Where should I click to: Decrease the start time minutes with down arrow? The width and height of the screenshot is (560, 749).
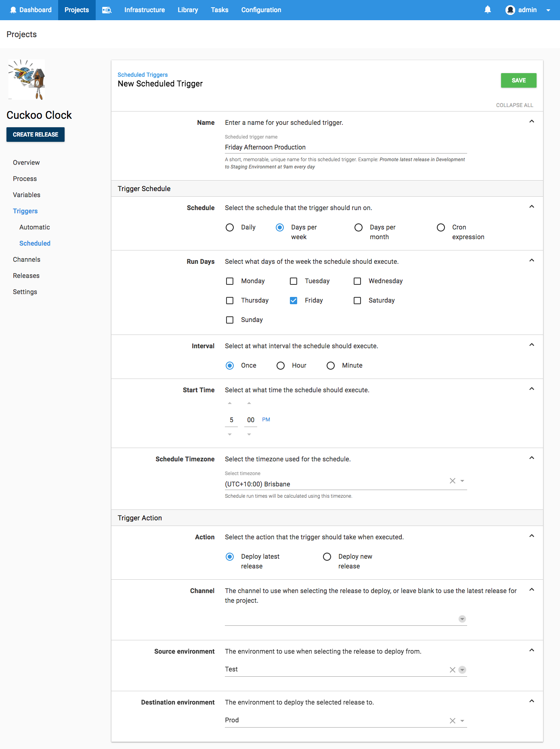(249, 434)
